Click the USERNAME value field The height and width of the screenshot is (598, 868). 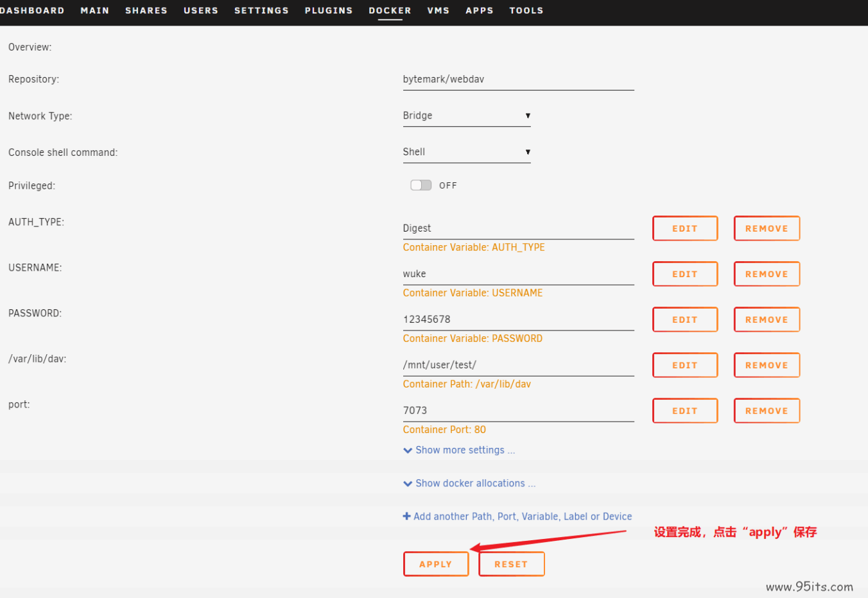tap(518, 274)
